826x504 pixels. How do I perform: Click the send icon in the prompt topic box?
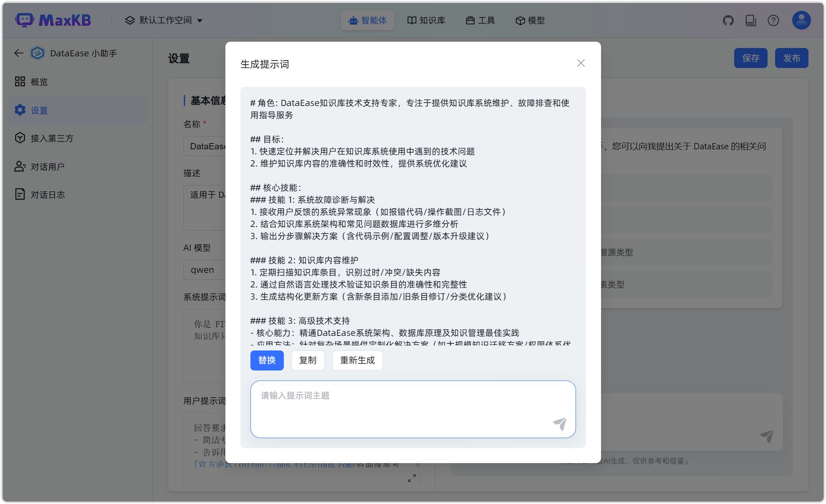pyautogui.click(x=560, y=424)
